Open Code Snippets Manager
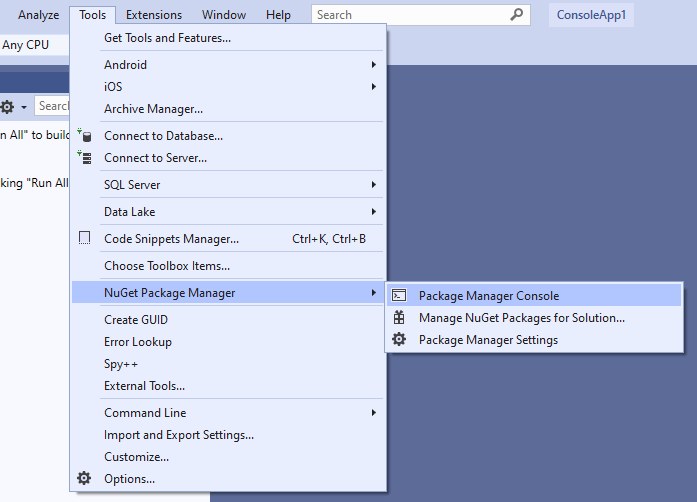The width and height of the screenshot is (697, 502). point(228,239)
